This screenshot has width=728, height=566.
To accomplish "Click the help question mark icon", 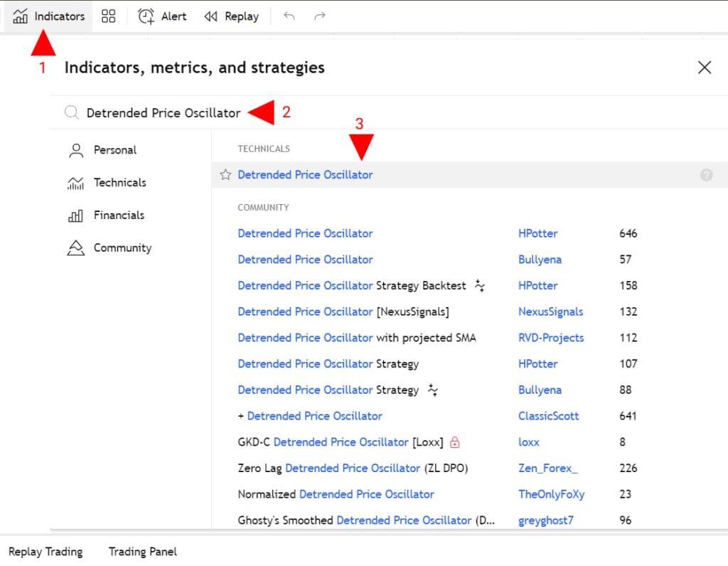I will 706,175.
